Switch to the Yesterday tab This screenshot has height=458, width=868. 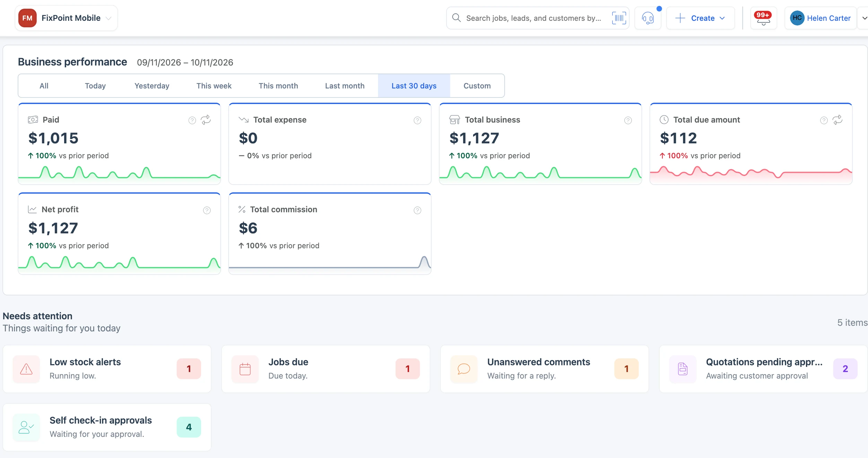pos(152,86)
